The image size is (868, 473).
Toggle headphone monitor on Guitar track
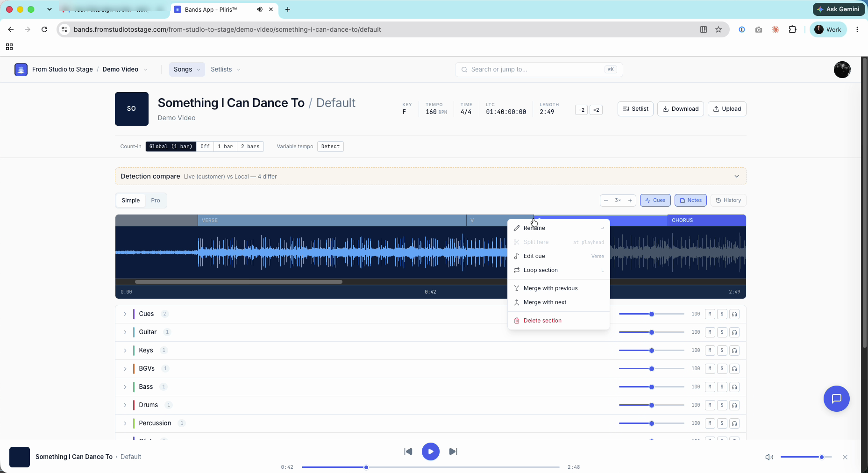coord(734,332)
